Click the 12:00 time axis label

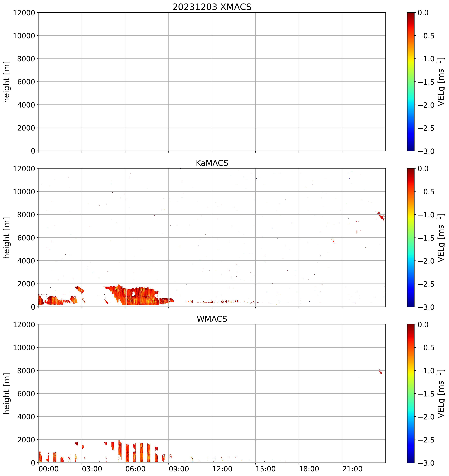(x=222, y=469)
